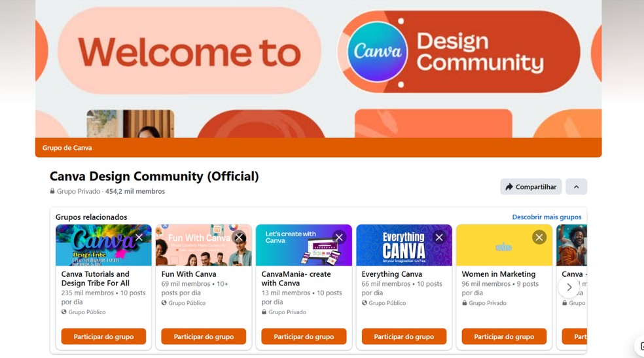Open the Fun With Canva group title

(189, 274)
